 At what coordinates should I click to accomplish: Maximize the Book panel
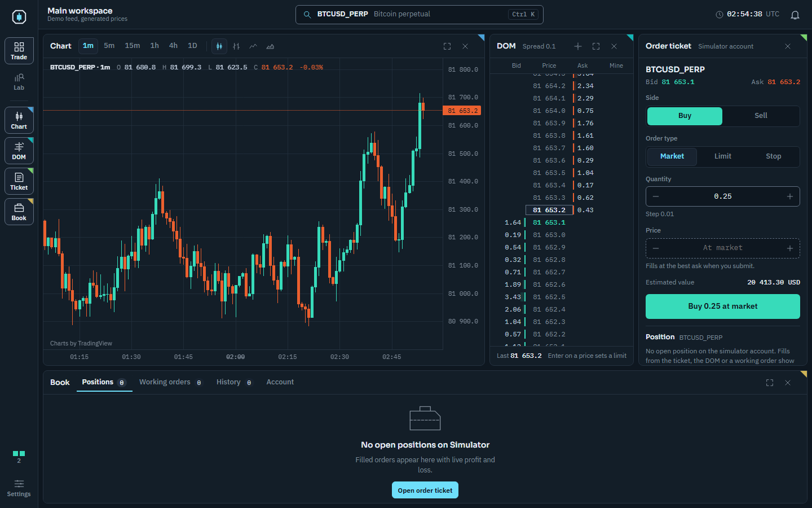[770, 383]
